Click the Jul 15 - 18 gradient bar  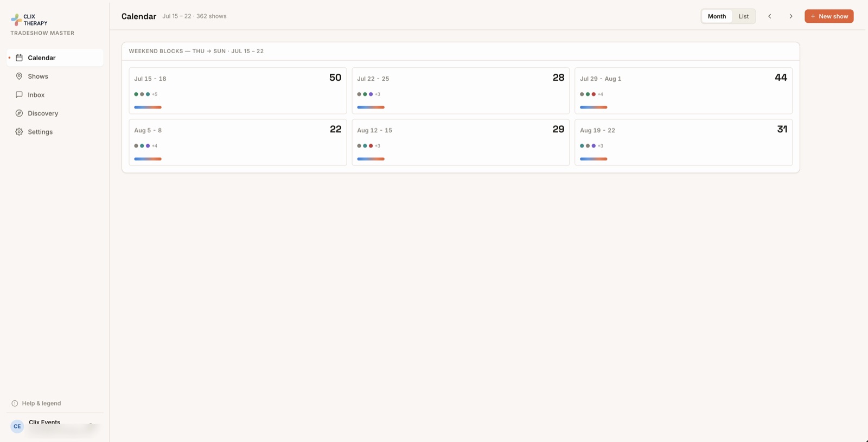pyautogui.click(x=148, y=107)
